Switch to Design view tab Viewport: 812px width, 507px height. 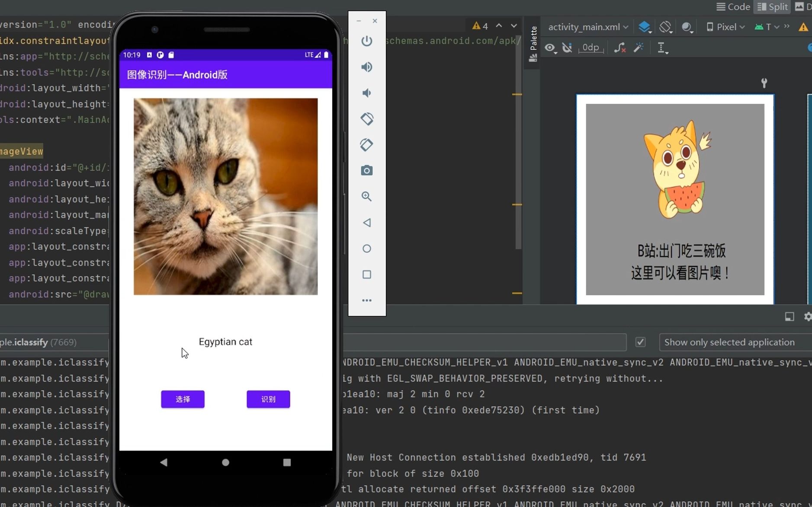tap(803, 6)
